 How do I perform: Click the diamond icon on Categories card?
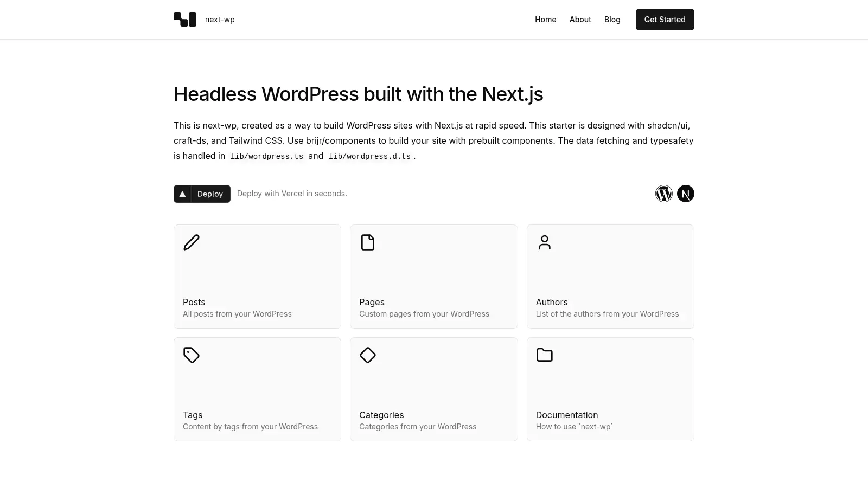368,355
